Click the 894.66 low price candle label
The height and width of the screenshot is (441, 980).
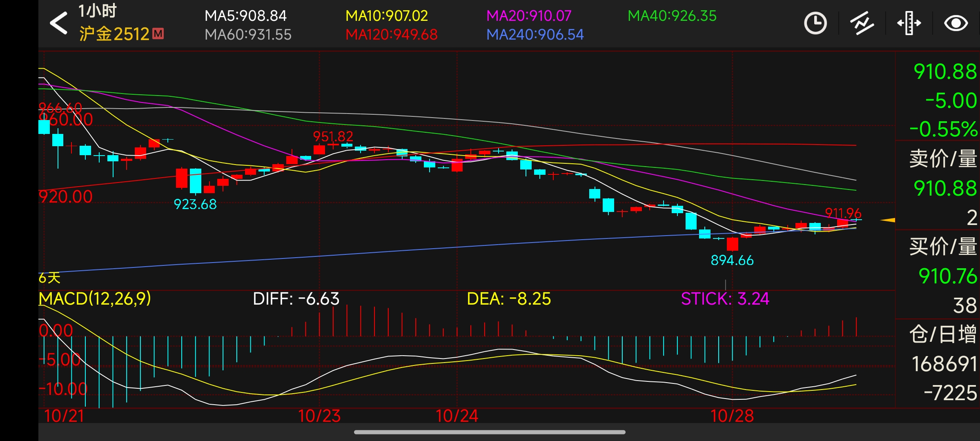pyautogui.click(x=732, y=260)
